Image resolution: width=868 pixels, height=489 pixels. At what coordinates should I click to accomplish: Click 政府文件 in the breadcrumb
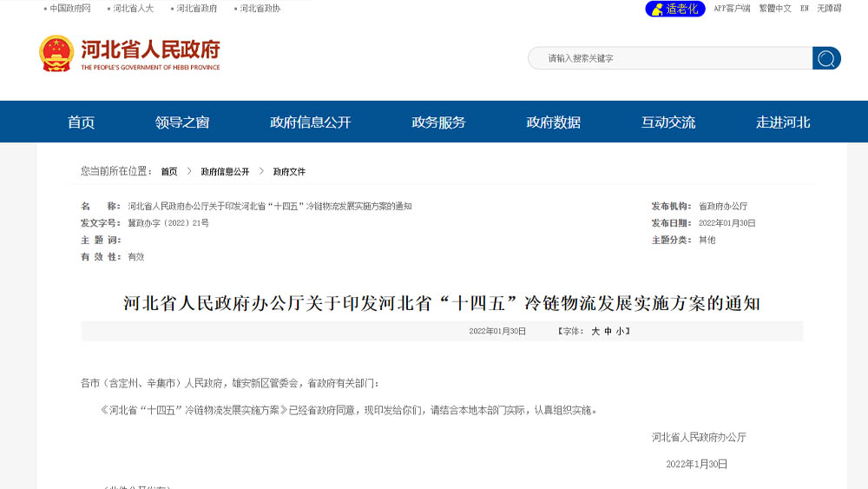point(289,172)
